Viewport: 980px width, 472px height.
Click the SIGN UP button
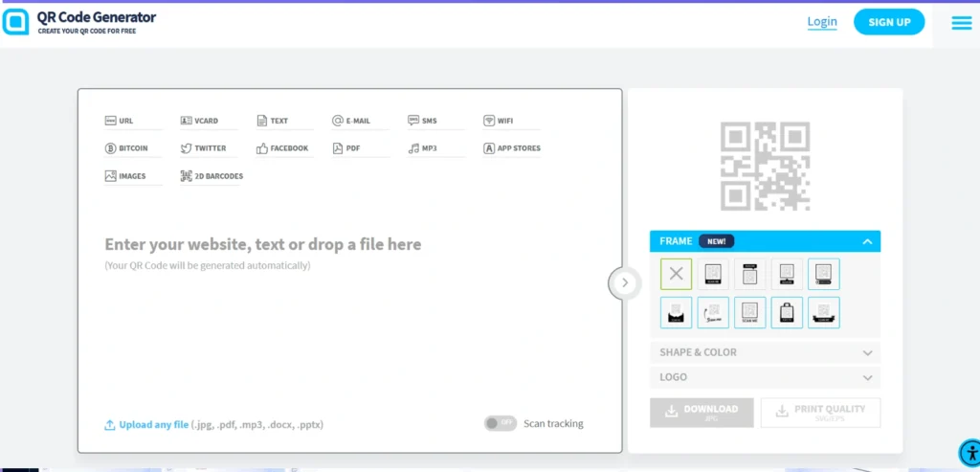click(888, 22)
